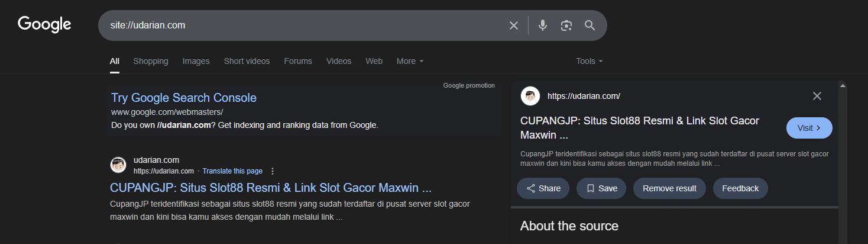
Task: Click the Save button
Action: point(601,188)
